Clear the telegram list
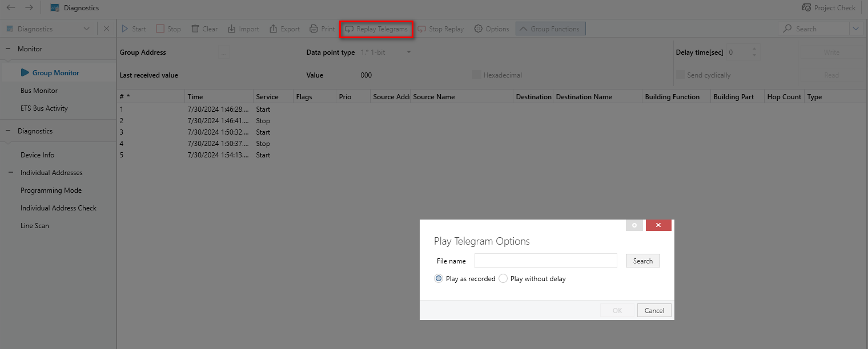The width and height of the screenshot is (868, 349). click(x=204, y=29)
